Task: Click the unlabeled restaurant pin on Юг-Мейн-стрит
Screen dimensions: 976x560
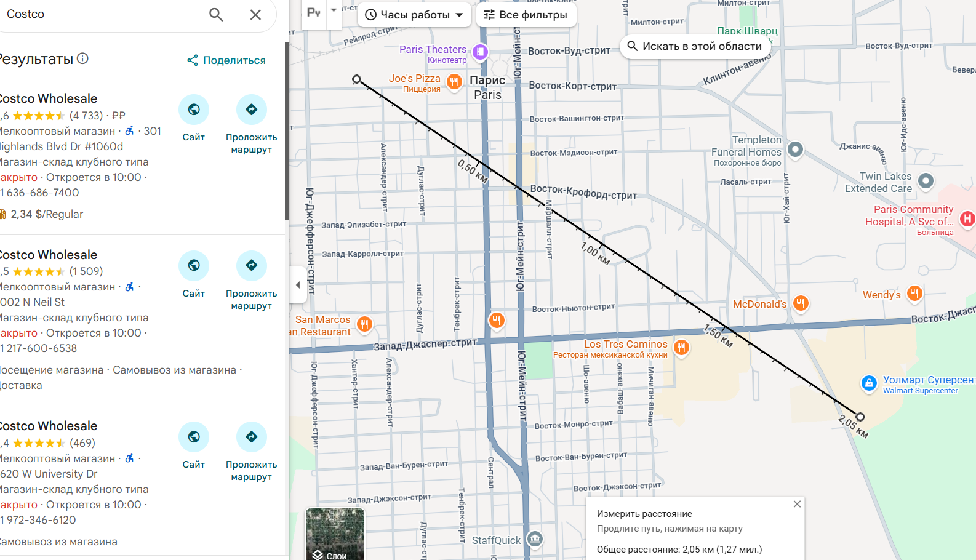Action: tap(497, 320)
